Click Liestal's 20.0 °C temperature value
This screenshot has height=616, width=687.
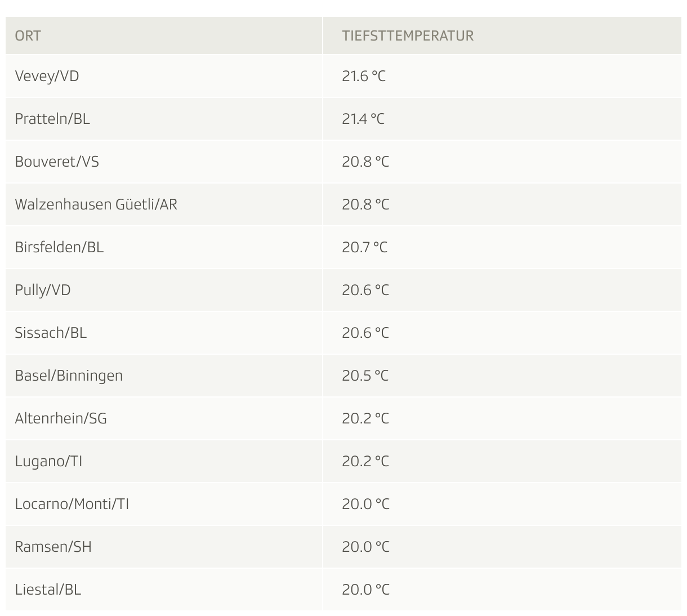pyautogui.click(x=365, y=590)
